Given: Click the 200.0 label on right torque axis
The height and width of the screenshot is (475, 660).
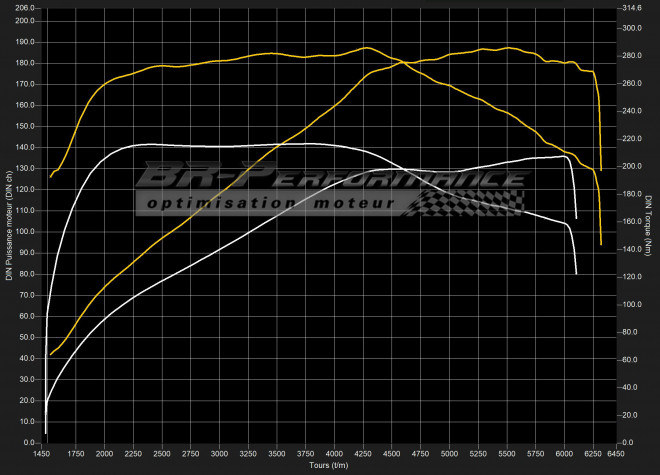Looking at the screenshot, I should click(633, 166).
